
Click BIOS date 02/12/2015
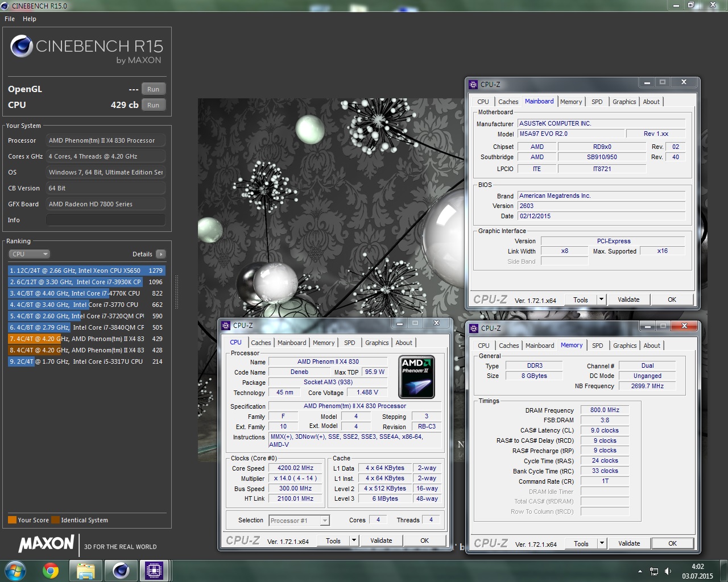[x=601, y=216]
